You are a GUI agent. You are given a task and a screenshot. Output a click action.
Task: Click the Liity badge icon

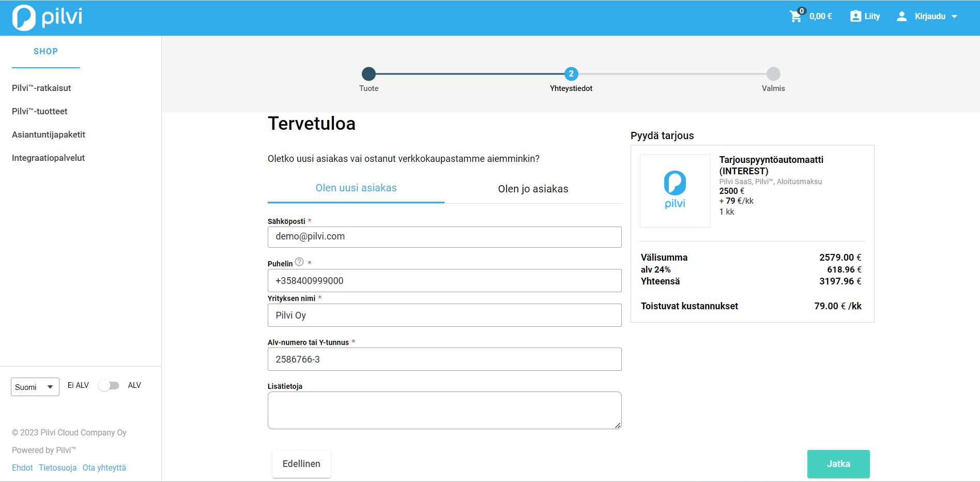click(x=856, y=16)
